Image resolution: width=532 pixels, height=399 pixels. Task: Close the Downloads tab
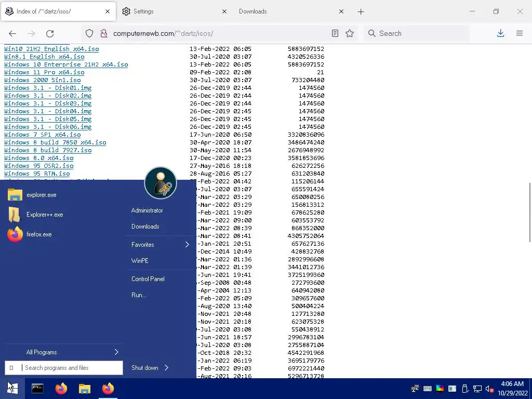pos(341,11)
